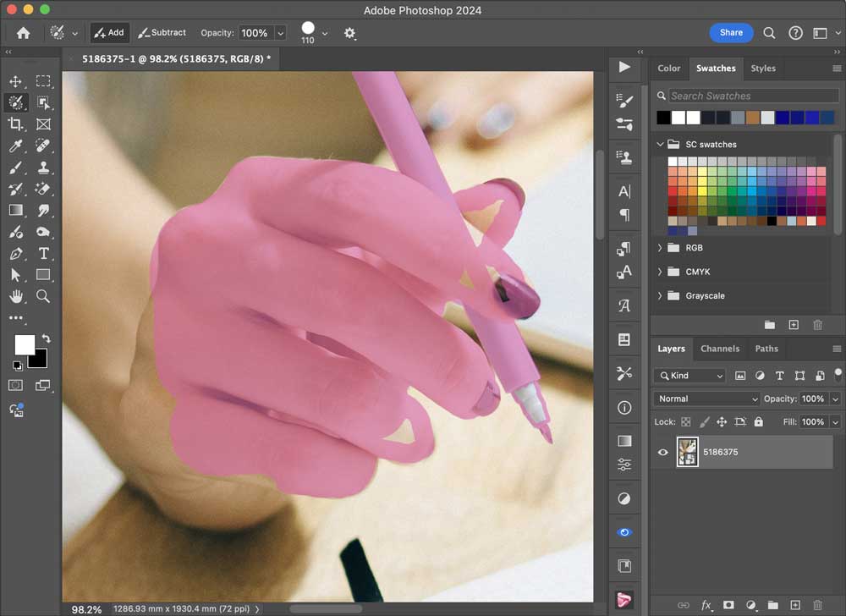Viewport: 846px width, 616px height.
Task: Click the foreground color swatch
Action: [x=25, y=344]
